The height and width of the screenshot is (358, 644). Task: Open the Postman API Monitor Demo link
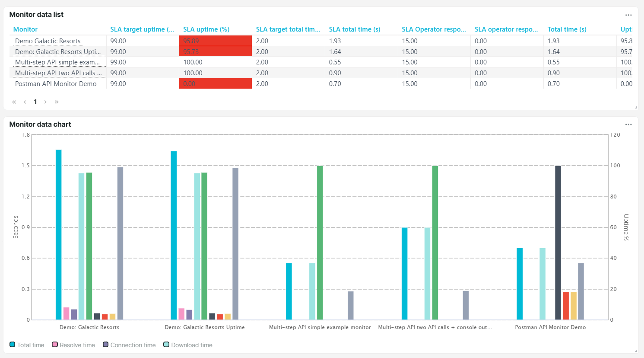pyautogui.click(x=56, y=84)
